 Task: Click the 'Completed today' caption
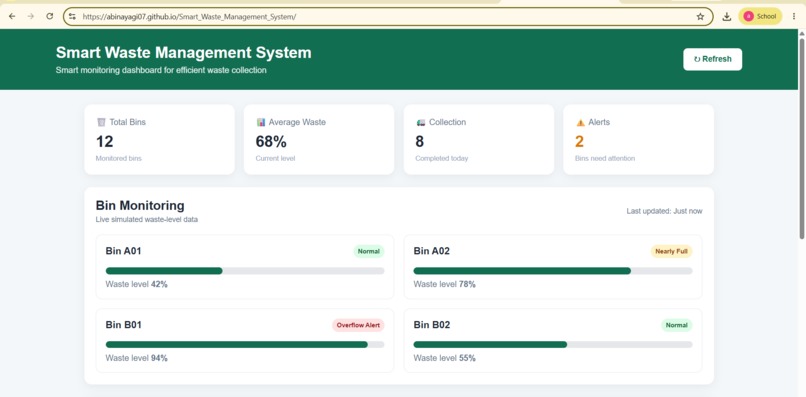pyautogui.click(x=442, y=158)
